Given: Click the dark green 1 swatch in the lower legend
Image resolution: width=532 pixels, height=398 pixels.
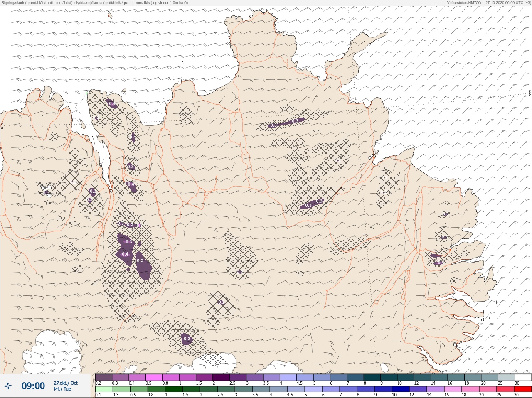Looking at the screenshot, I should (173, 389).
